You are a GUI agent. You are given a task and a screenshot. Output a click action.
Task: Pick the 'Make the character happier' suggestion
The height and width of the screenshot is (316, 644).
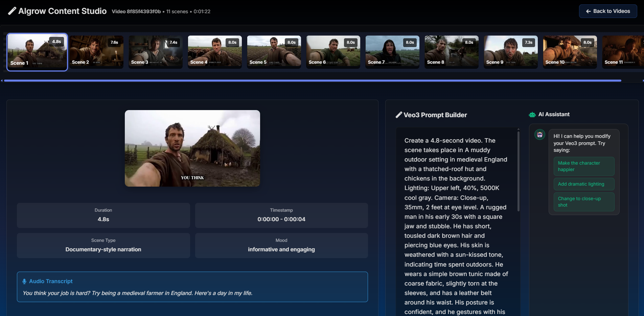click(x=584, y=166)
